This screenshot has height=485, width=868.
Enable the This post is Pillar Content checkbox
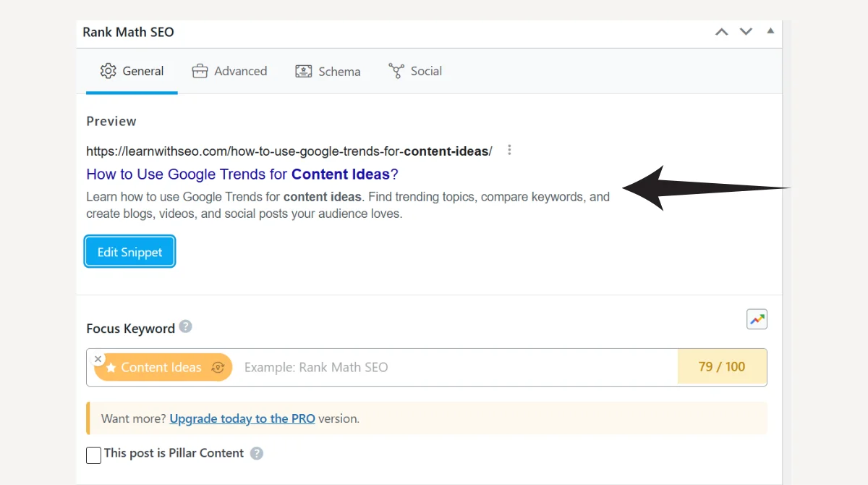coord(93,455)
